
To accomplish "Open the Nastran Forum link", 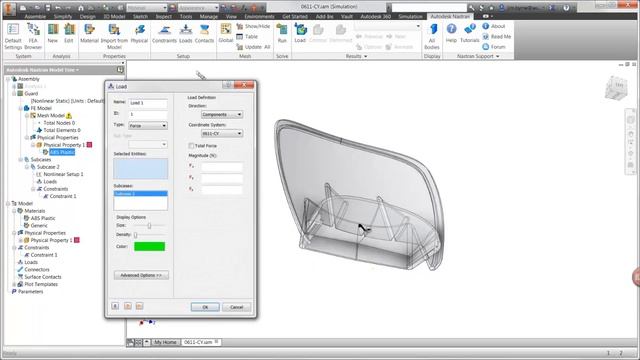I will click(x=494, y=47).
